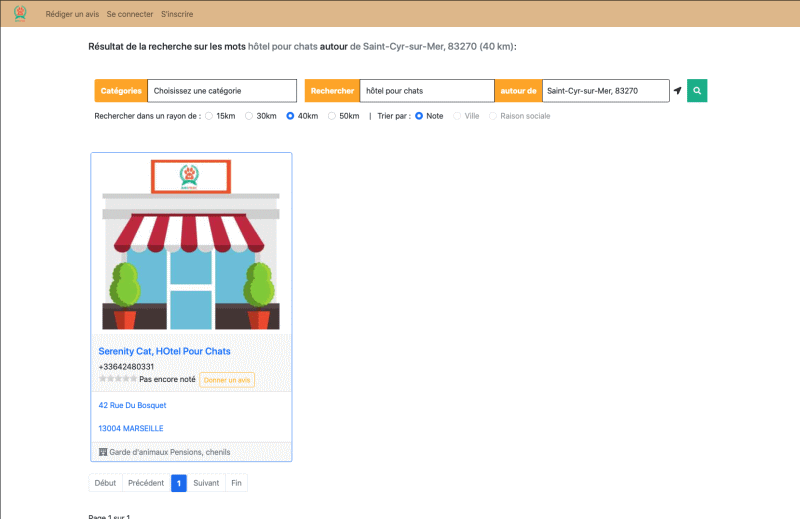This screenshot has height=519, width=800.
Task: Open the Serenity Cat, Hôtel Pour Chats link
Action: pyautogui.click(x=164, y=351)
